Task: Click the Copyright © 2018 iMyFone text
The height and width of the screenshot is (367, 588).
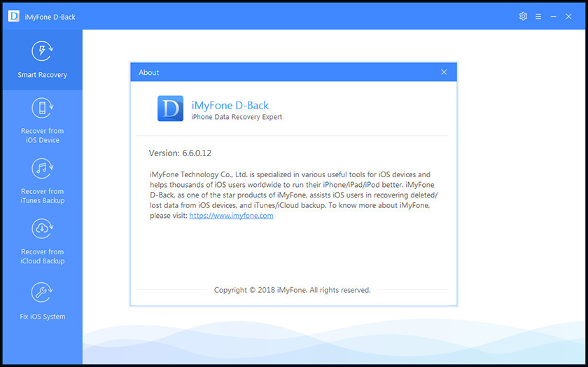Action: click(292, 290)
